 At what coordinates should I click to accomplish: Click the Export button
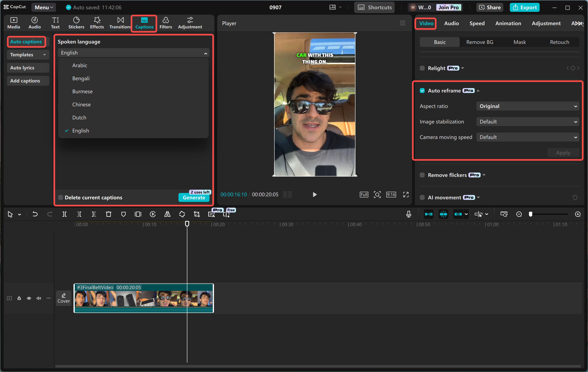click(x=524, y=7)
